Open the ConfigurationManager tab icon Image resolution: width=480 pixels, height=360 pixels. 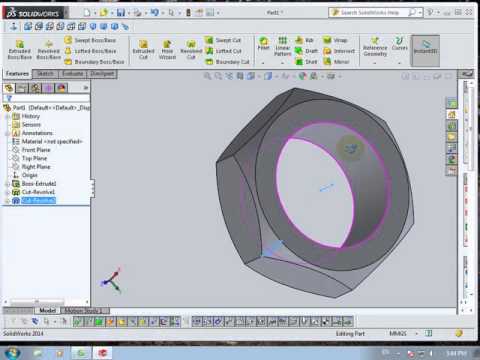(35, 88)
